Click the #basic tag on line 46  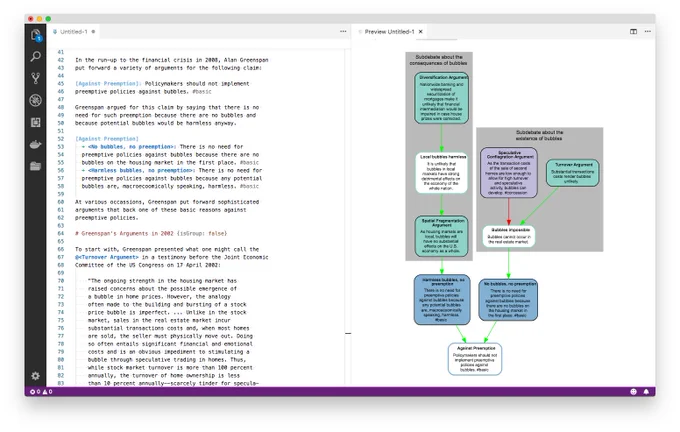[x=202, y=92]
